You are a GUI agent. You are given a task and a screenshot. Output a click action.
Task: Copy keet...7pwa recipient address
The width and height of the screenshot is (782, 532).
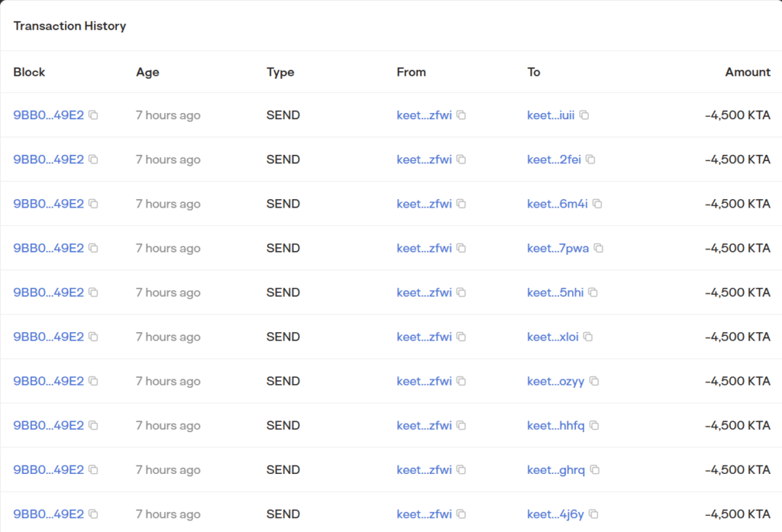599,248
